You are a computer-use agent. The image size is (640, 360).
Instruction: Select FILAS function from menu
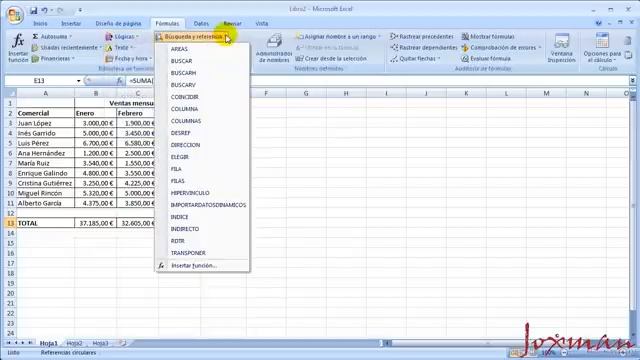click(203, 181)
